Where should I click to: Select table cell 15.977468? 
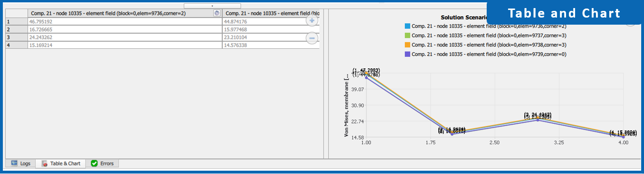(x=271, y=29)
